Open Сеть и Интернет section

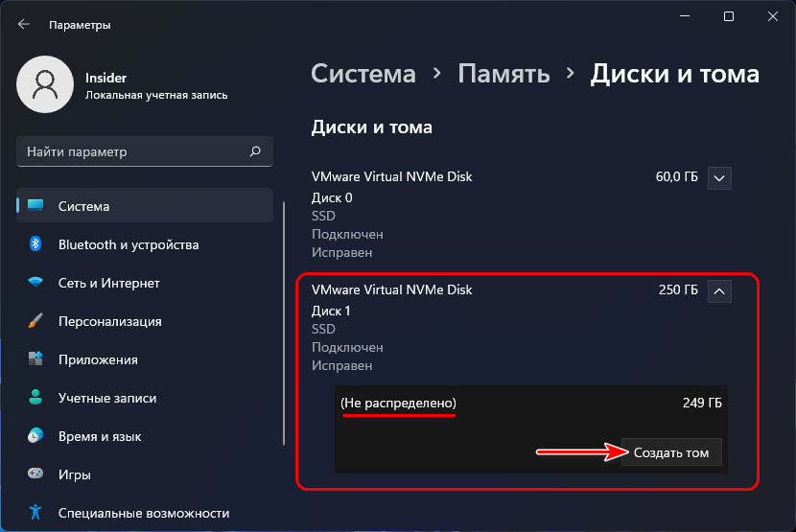point(145,283)
